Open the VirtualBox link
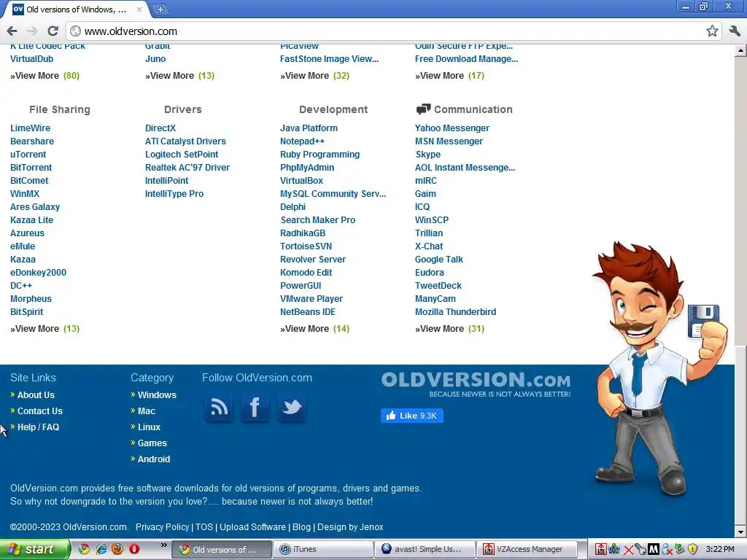 point(301,181)
